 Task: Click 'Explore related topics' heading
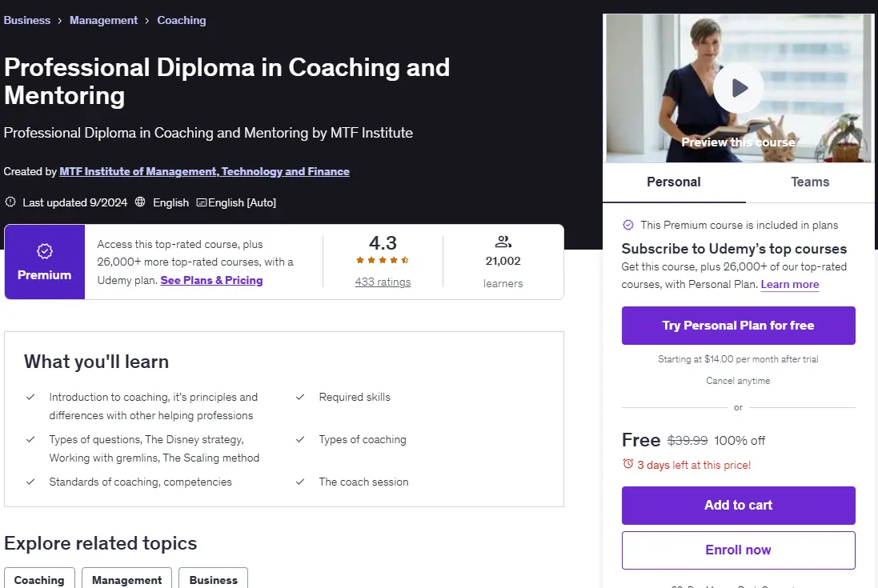(x=100, y=543)
